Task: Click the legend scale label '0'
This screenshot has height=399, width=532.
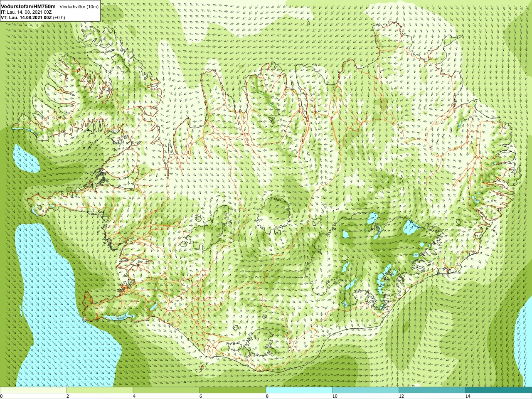Action: click(x=2, y=396)
